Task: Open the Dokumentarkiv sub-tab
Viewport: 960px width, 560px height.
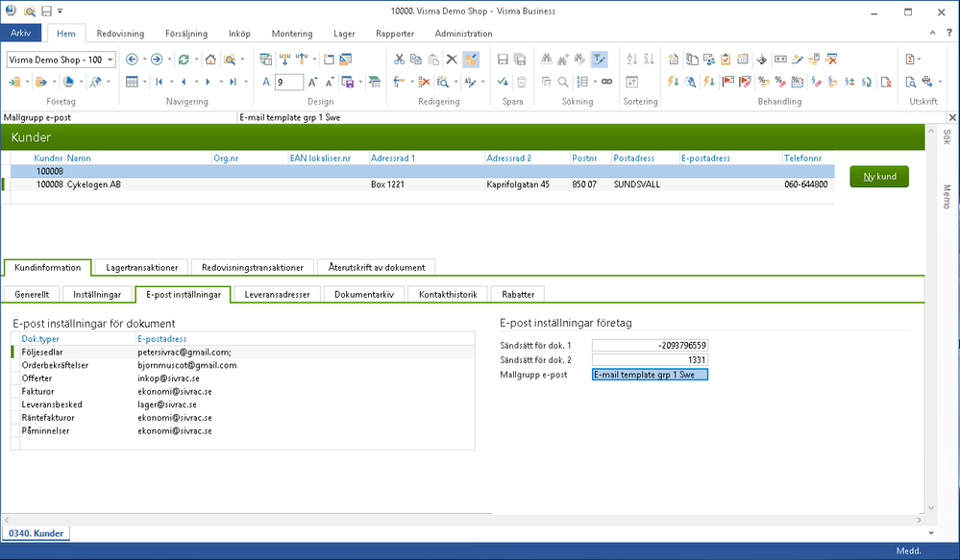Action: 364,294
